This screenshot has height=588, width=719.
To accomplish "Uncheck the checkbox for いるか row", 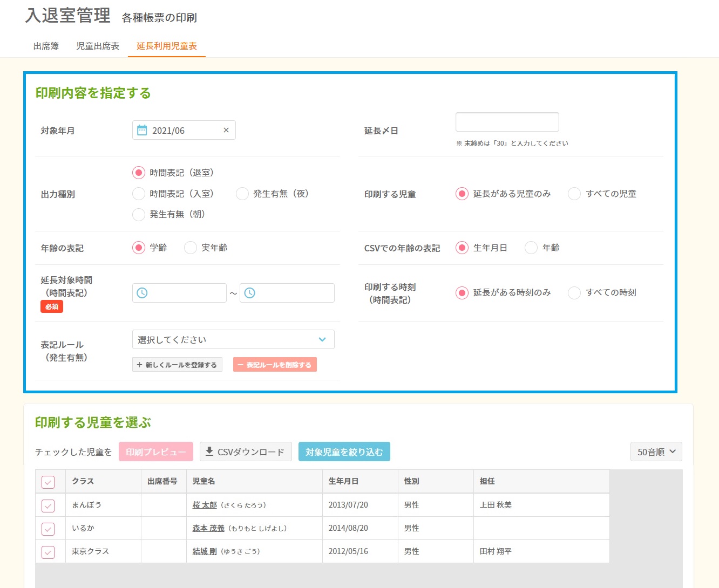I will pos(48,529).
